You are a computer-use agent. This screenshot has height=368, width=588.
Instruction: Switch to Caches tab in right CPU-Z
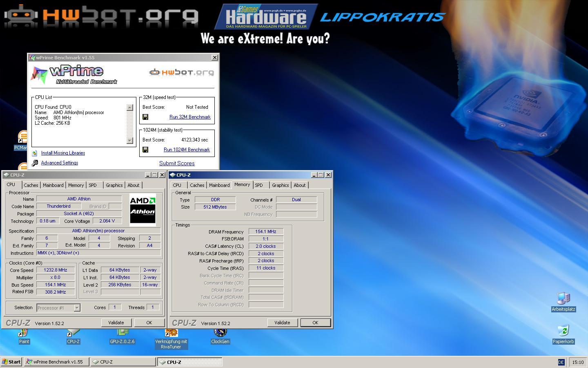pos(197,185)
